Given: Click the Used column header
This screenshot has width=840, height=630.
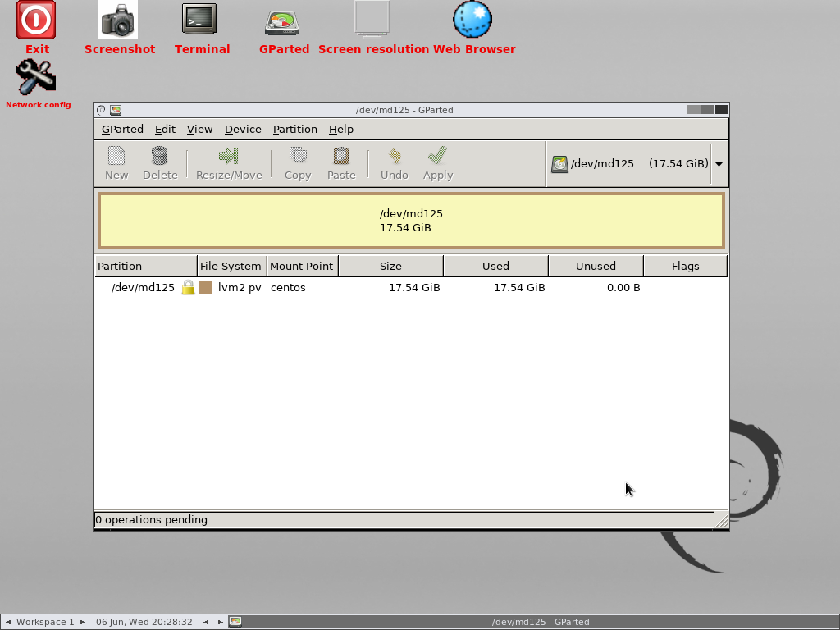Looking at the screenshot, I should (x=495, y=267).
